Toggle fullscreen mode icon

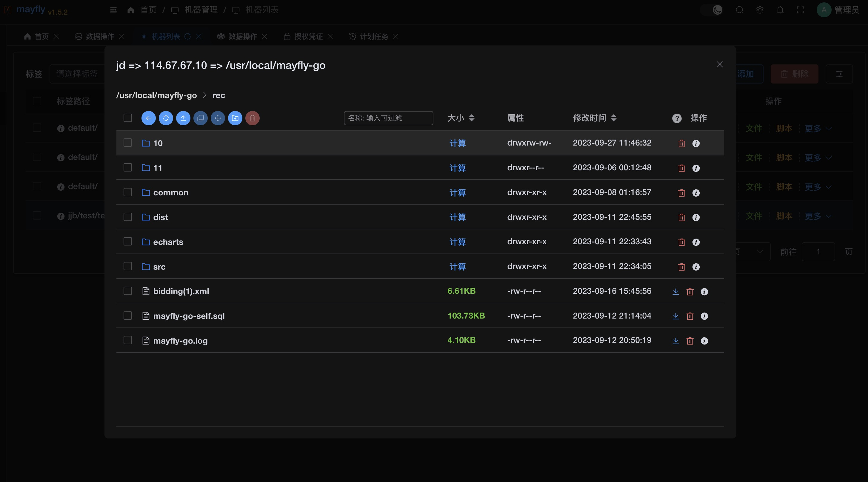pyautogui.click(x=800, y=10)
